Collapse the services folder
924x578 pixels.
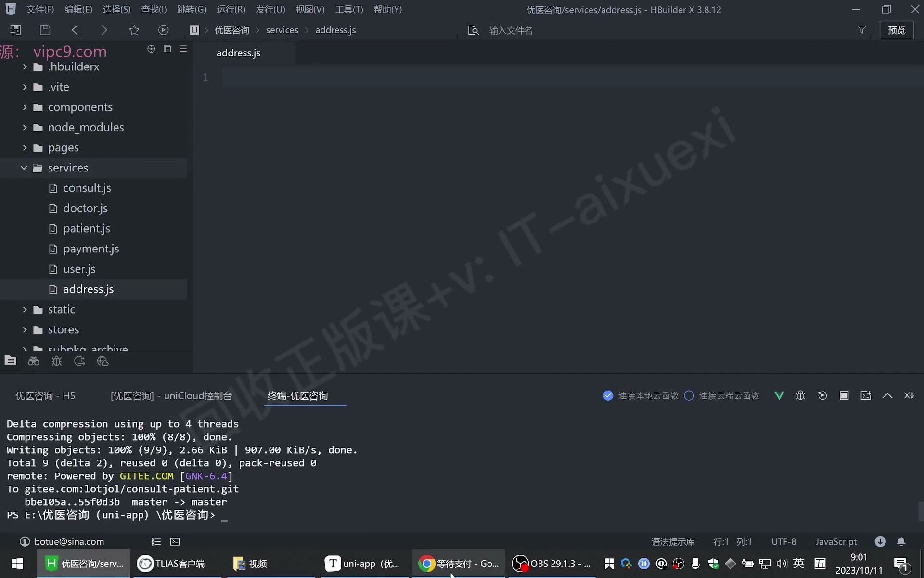[24, 168]
